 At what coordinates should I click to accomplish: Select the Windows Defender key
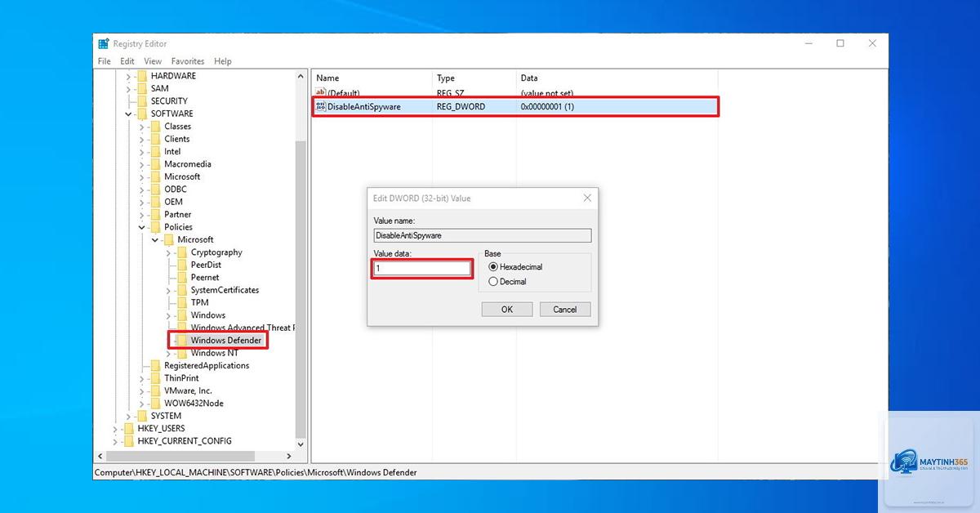tap(226, 340)
